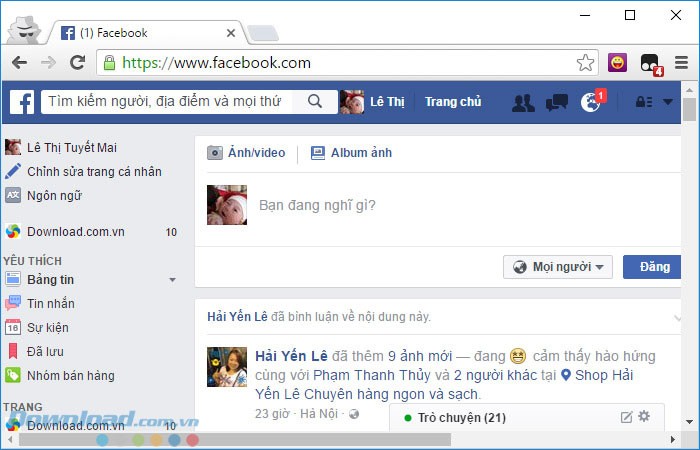Open the Trò chuyện (21) chat bar
Screen dimensions: 700x450
pyautogui.click(x=527, y=418)
